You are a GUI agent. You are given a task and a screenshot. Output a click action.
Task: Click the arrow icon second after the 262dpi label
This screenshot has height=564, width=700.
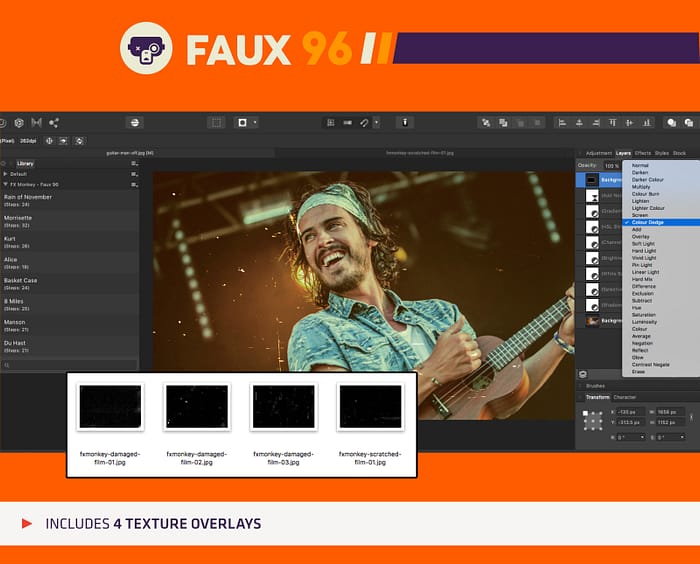(x=63, y=141)
